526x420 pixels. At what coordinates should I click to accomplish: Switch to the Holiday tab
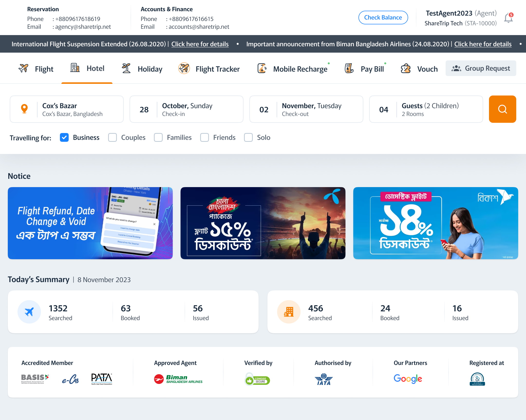[x=142, y=69]
